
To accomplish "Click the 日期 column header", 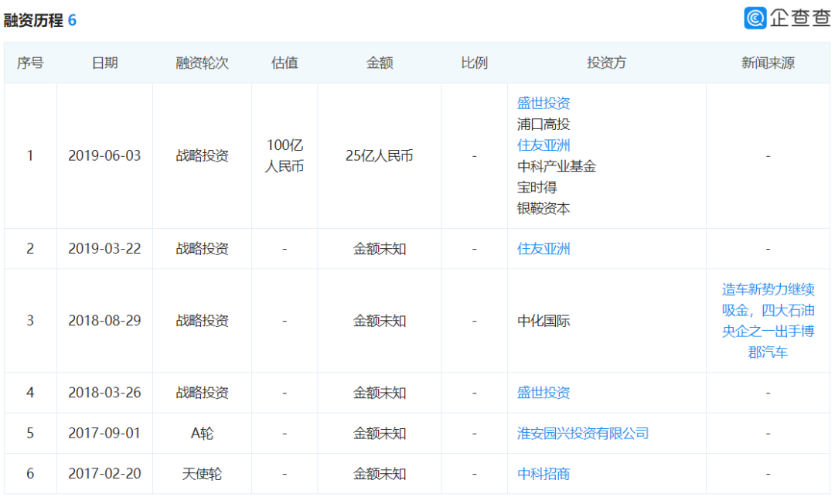I will pyautogui.click(x=104, y=63).
